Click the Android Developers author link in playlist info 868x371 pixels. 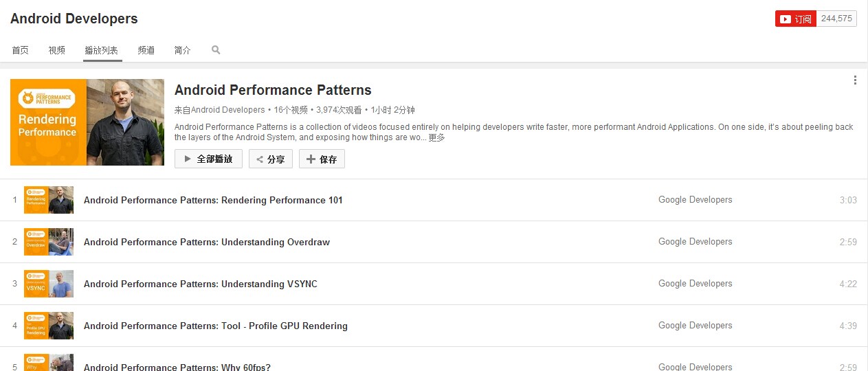(x=227, y=110)
